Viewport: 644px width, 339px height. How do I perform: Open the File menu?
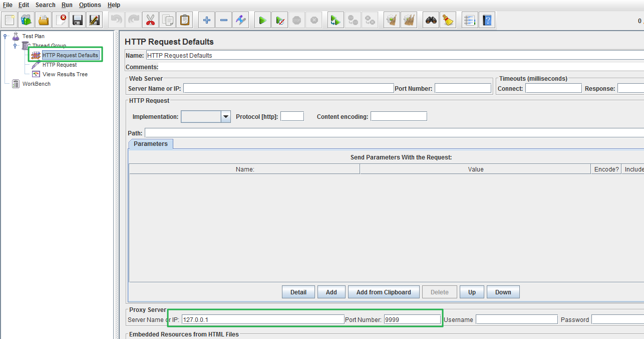click(x=8, y=5)
